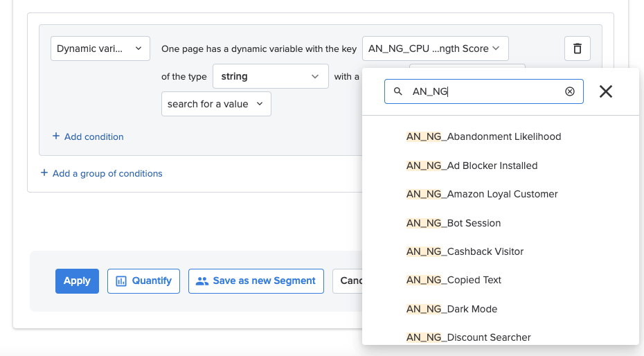The height and width of the screenshot is (356, 644).
Task: Click the people icon on Save as new Segment
Action: [202, 281]
